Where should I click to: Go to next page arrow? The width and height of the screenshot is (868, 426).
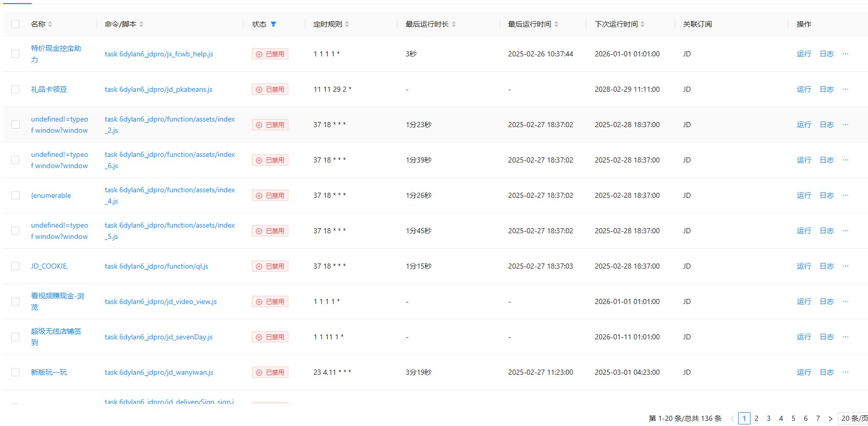click(x=831, y=419)
